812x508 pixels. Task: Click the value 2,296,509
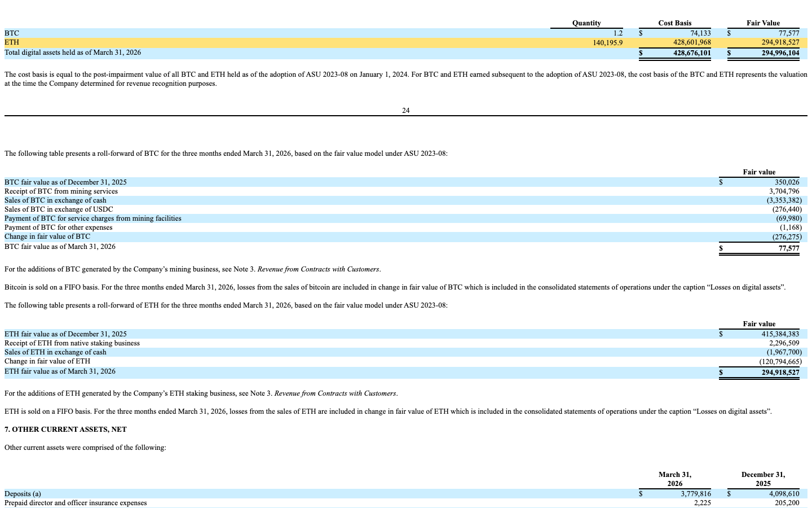tap(784, 343)
